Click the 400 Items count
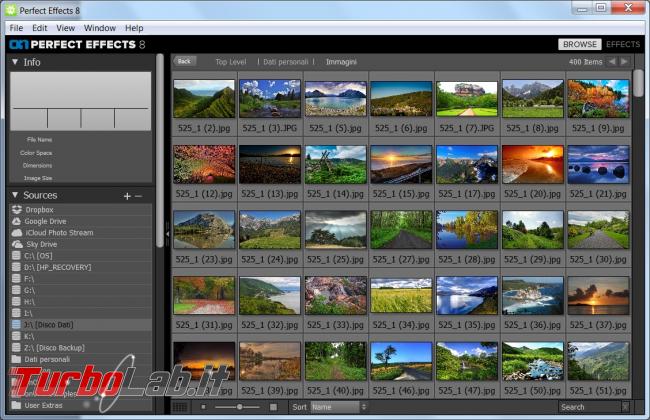650x420 pixels. [x=585, y=62]
